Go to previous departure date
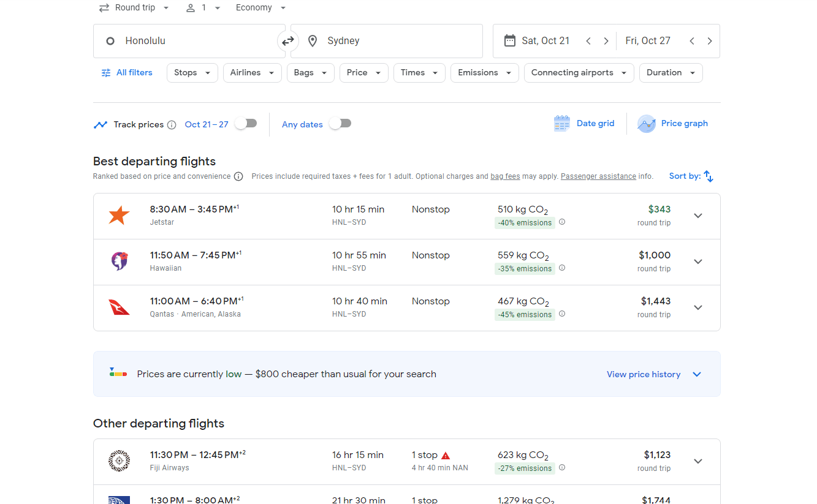This screenshot has width=817, height=504. (x=588, y=41)
